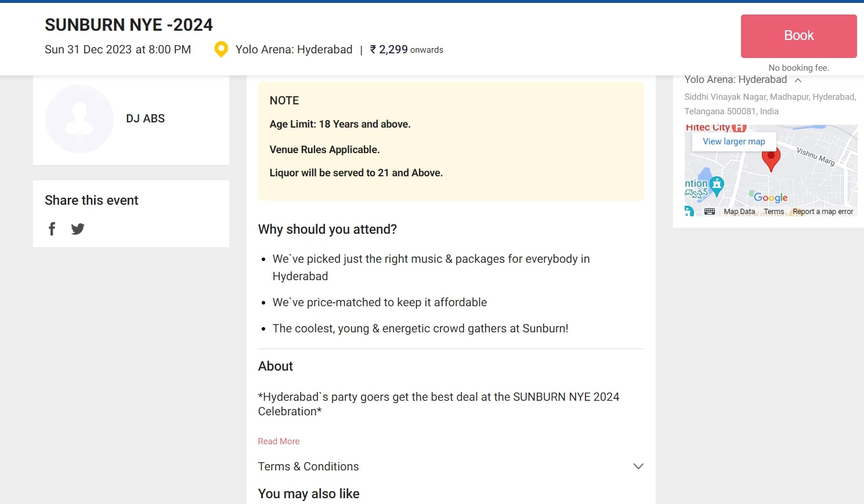The height and width of the screenshot is (504, 864).
Task: Open map keyboard shortcuts icon
Action: (x=709, y=212)
